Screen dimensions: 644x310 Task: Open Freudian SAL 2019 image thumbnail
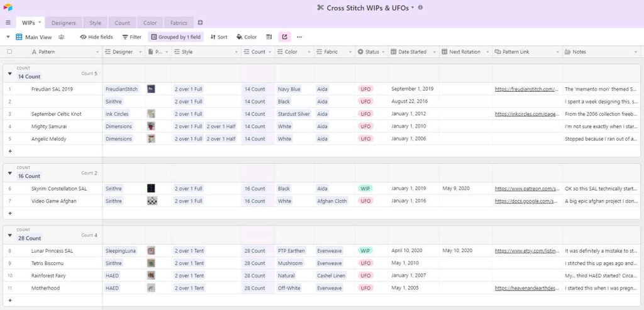pos(151,89)
